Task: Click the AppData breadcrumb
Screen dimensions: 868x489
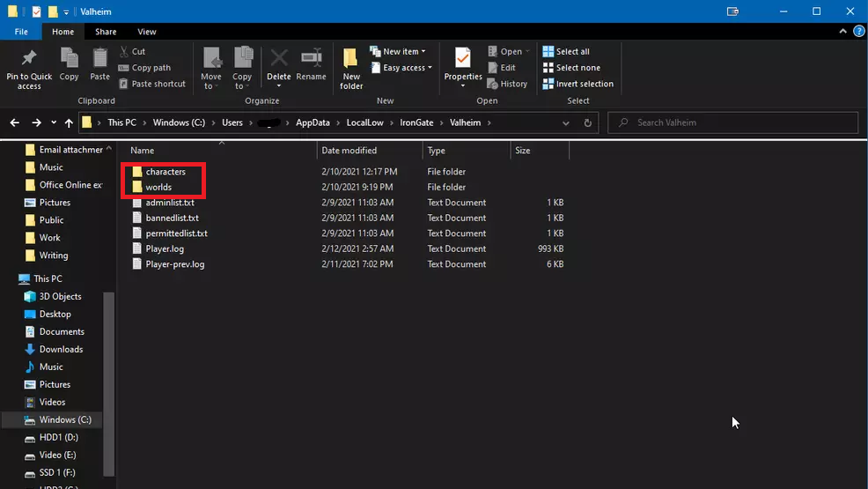Action: click(313, 122)
